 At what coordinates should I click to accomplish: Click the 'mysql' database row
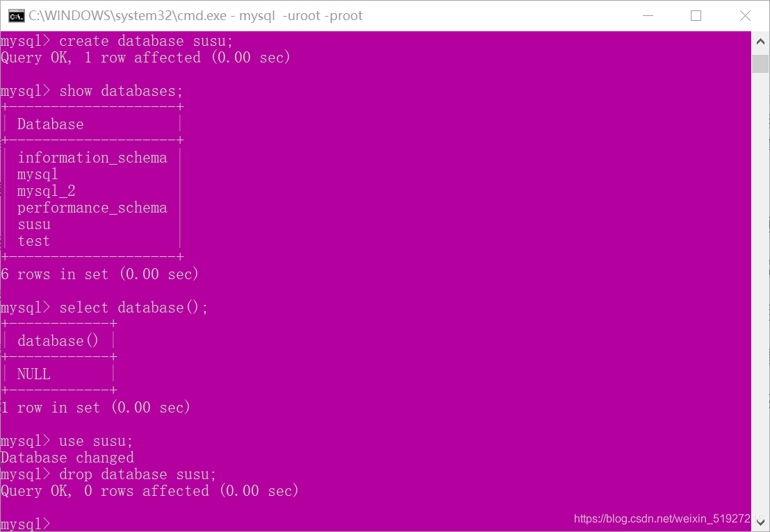[x=38, y=174]
